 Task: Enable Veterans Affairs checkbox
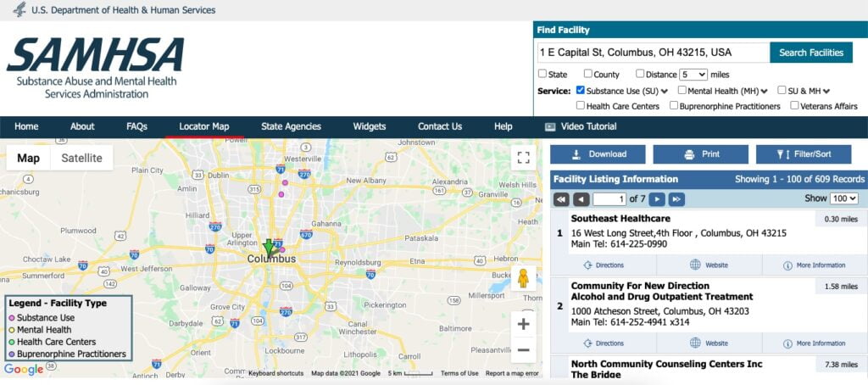coord(794,105)
